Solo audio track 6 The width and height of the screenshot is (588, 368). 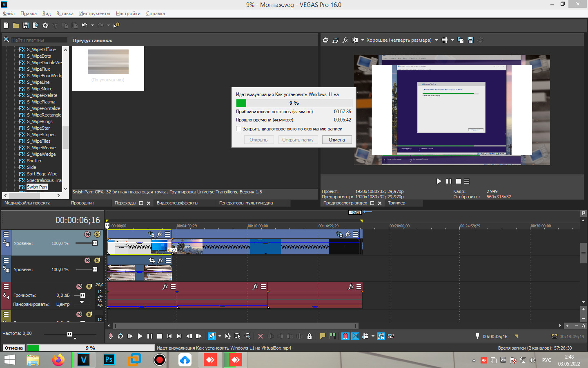tap(89, 287)
